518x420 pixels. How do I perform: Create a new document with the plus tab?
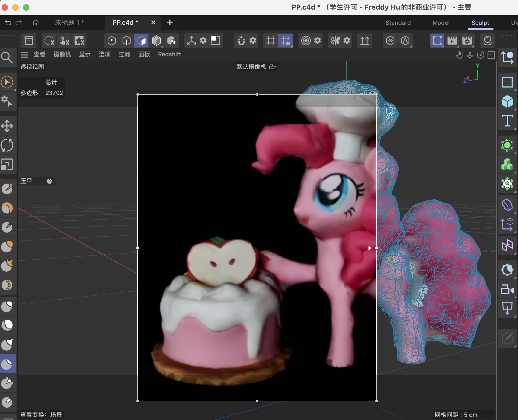[x=170, y=23]
